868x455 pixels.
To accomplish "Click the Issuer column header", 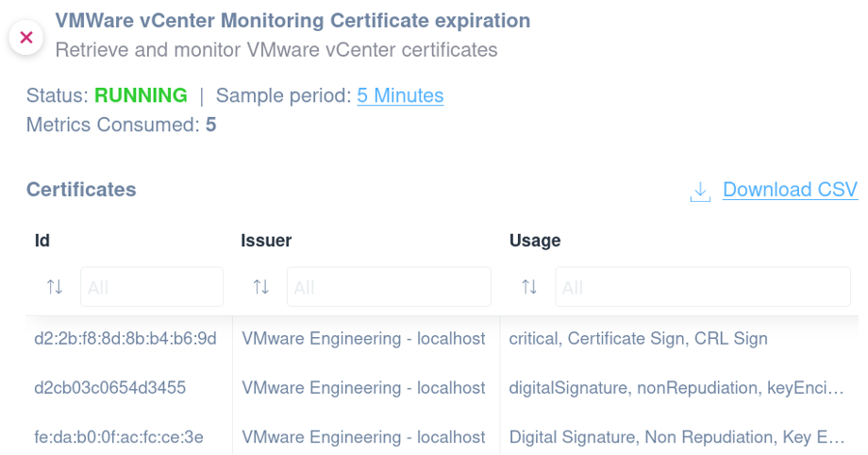I will click(x=266, y=241).
